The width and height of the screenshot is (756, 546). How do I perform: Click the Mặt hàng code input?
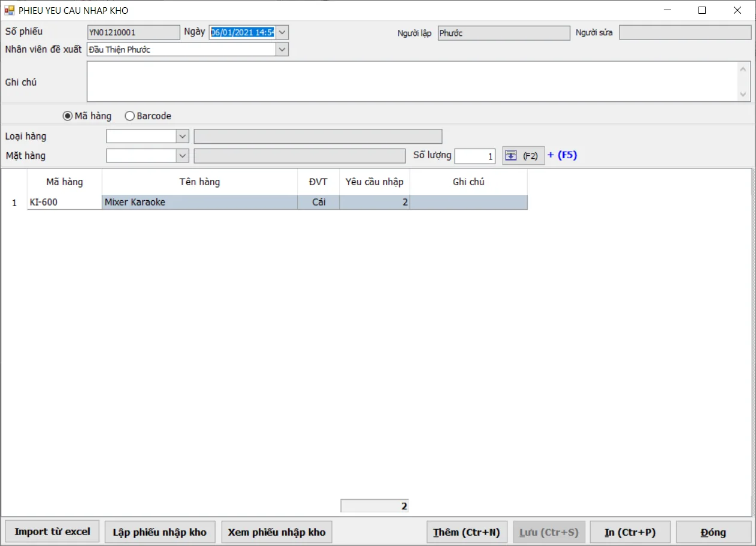pos(141,156)
